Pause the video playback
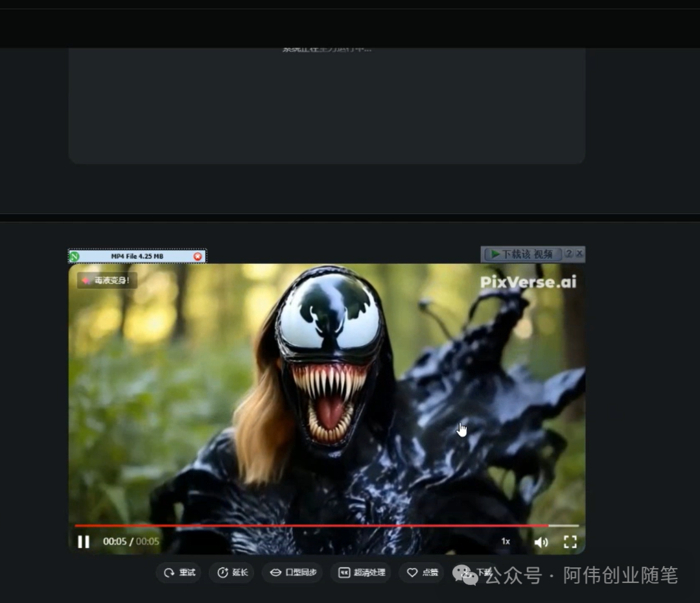700x603 pixels. [84, 542]
